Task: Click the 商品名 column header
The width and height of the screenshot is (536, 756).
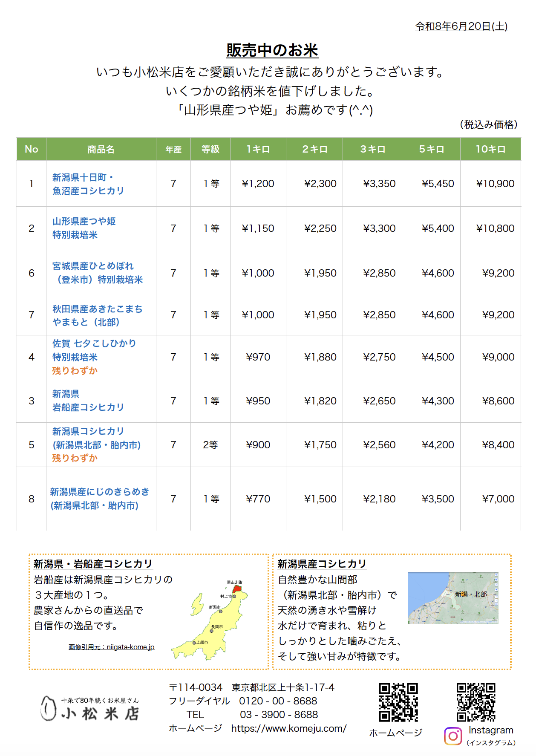Action: 101,149
